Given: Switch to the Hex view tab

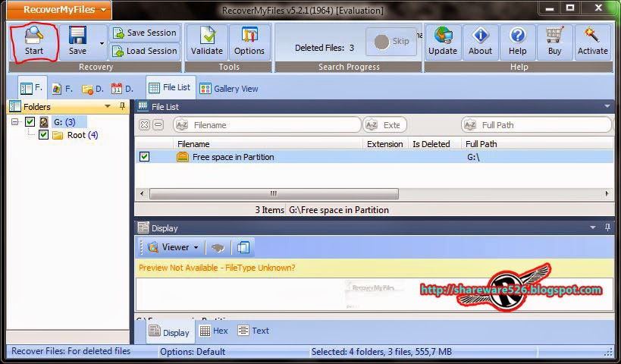Looking at the screenshot, I should click(214, 331).
